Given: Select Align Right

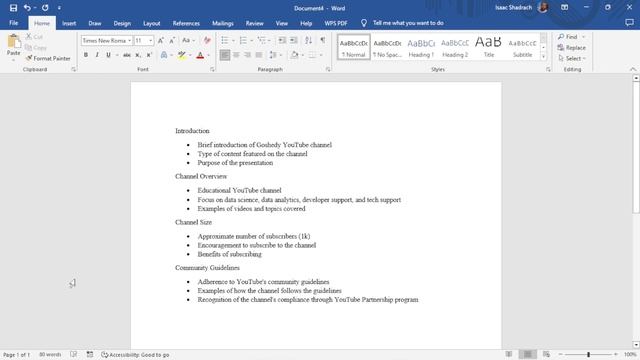Looking at the screenshot, I should (247, 55).
